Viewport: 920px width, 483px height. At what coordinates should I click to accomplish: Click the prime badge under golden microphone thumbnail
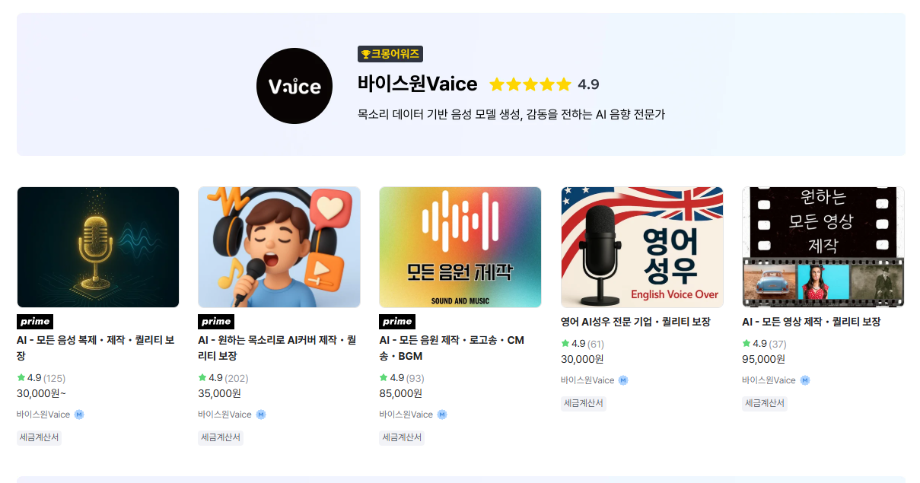[x=35, y=322]
